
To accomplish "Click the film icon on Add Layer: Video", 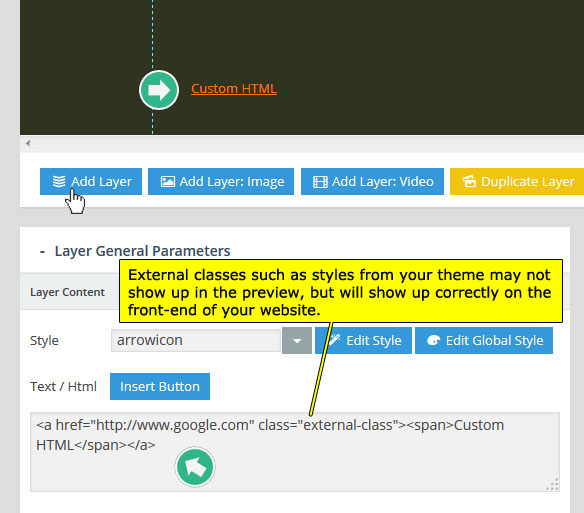I will coord(320,182).
